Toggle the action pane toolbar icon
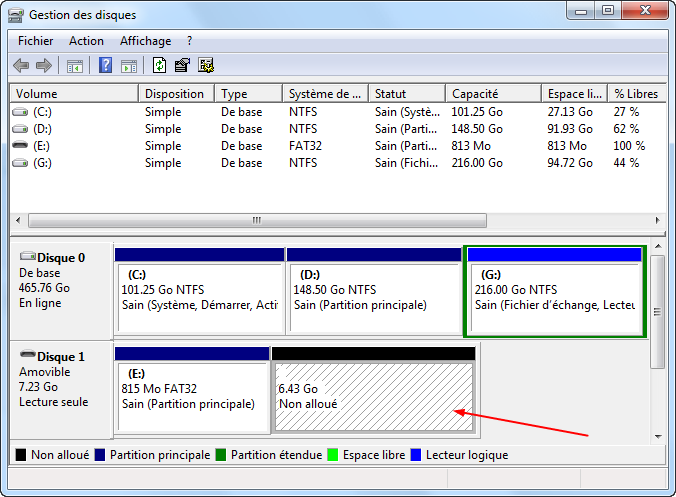The height and width of the screenshot is (497, 676). 129,66
